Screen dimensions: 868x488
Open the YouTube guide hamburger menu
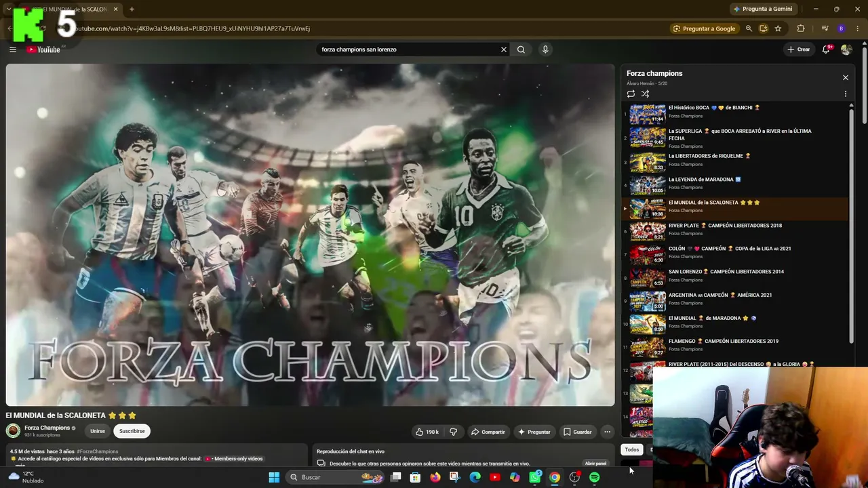(x=13, y=49)
